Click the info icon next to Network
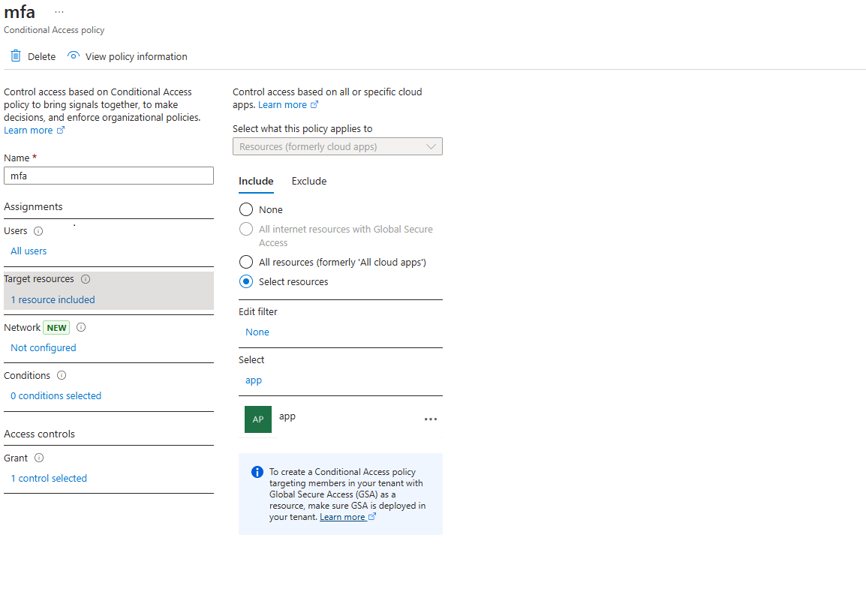 coord(81,327)
